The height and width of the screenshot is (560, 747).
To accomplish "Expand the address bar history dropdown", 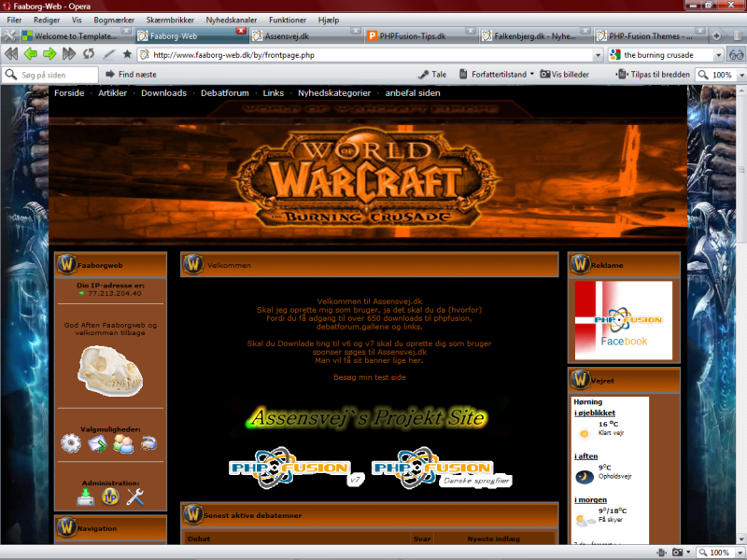I will [599, 55].
